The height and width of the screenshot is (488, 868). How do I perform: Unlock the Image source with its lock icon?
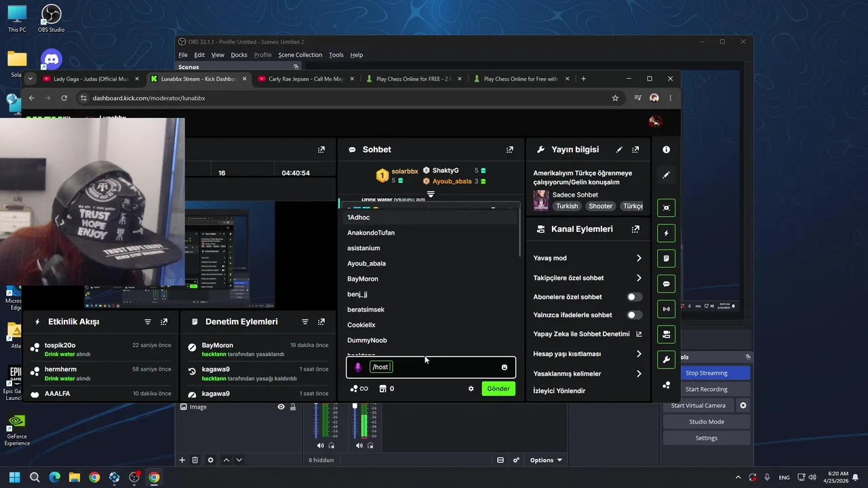(x=293, y=407)
